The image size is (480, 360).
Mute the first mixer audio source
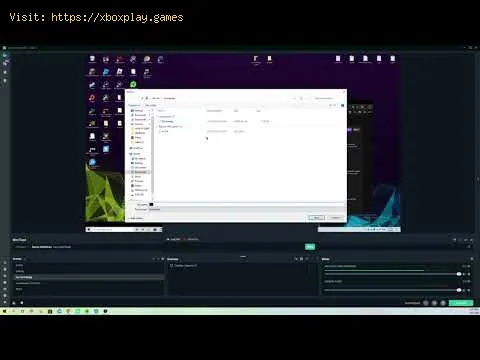pyautogui.click(x=464, y=274)
